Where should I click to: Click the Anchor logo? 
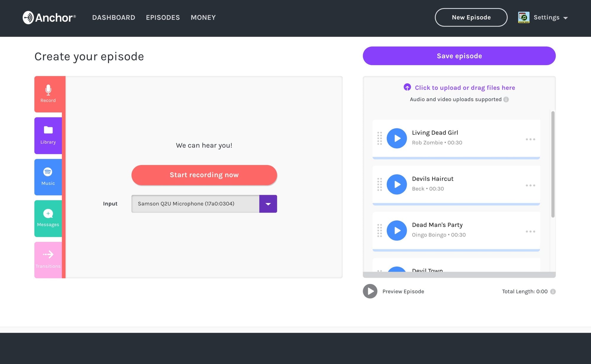[x=49, y=17]
